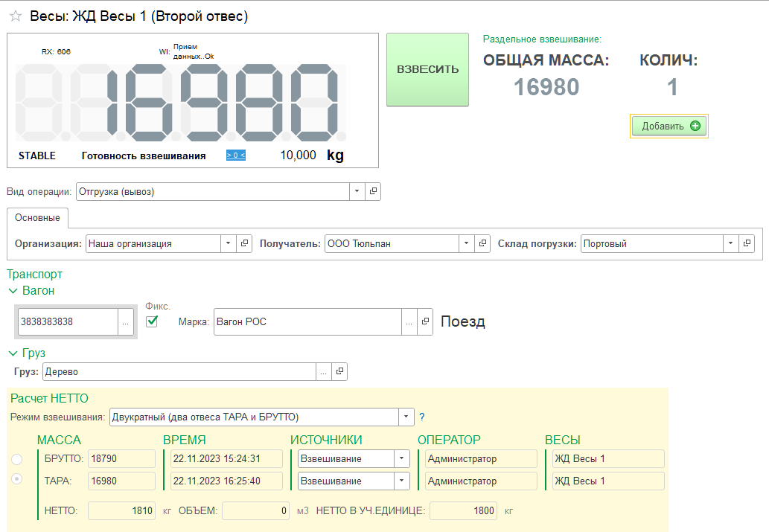
Task: Toggle the Фикс. checkbox
Action: click(153, 321)
